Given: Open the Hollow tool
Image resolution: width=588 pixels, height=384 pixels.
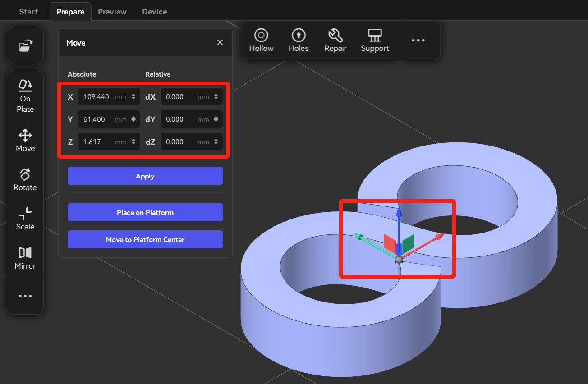Looking at the screenshot, I should click(x=261, y=40).
